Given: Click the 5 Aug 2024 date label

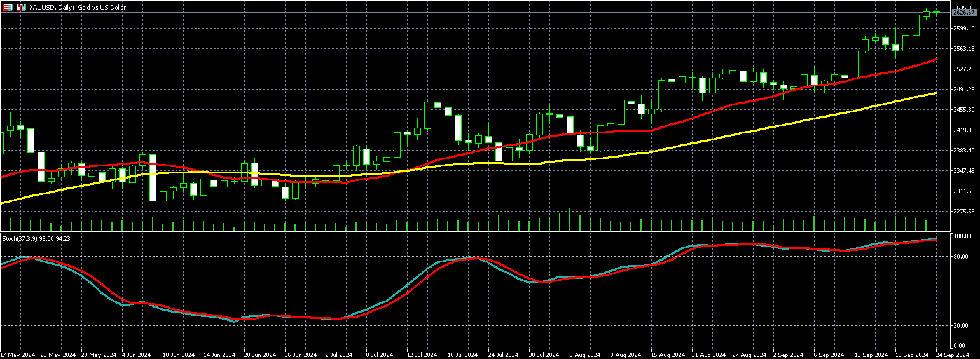Looking at the screenshot, I should tap(584, 354).
